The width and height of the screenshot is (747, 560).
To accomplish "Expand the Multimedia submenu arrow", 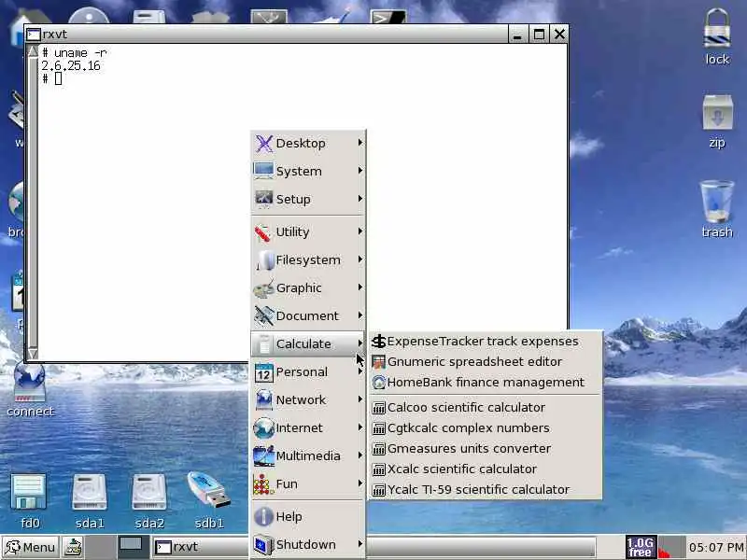I will (x=360, y=455).
